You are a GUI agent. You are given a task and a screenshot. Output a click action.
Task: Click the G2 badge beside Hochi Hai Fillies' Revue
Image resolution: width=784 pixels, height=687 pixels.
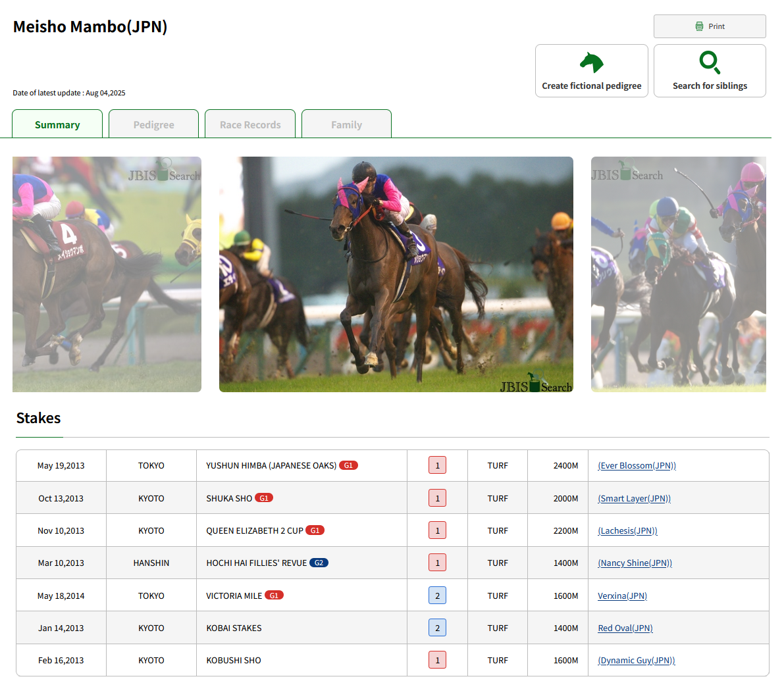[x=319, y=563]
